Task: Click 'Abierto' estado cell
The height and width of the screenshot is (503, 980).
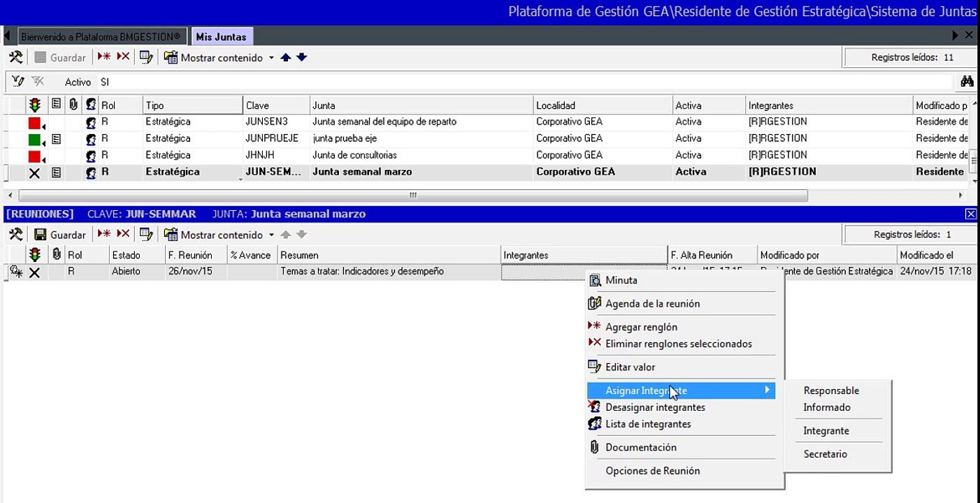Action: click(137, 271)
